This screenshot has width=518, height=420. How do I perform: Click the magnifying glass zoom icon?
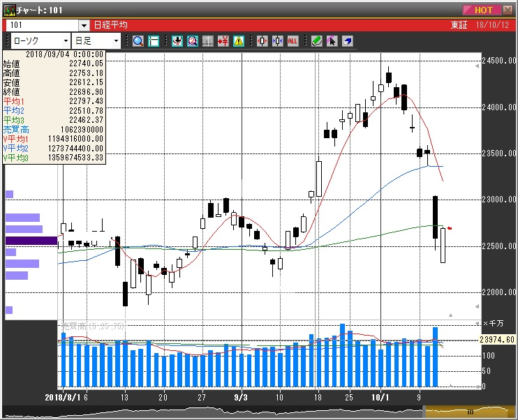138,41
